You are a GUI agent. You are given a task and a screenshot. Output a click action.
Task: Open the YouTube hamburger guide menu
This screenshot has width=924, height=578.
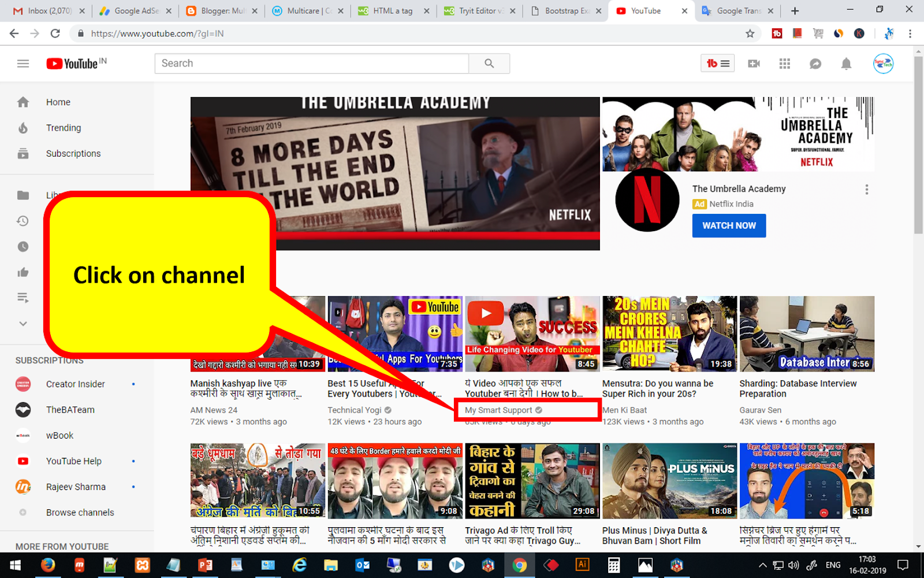23,64
